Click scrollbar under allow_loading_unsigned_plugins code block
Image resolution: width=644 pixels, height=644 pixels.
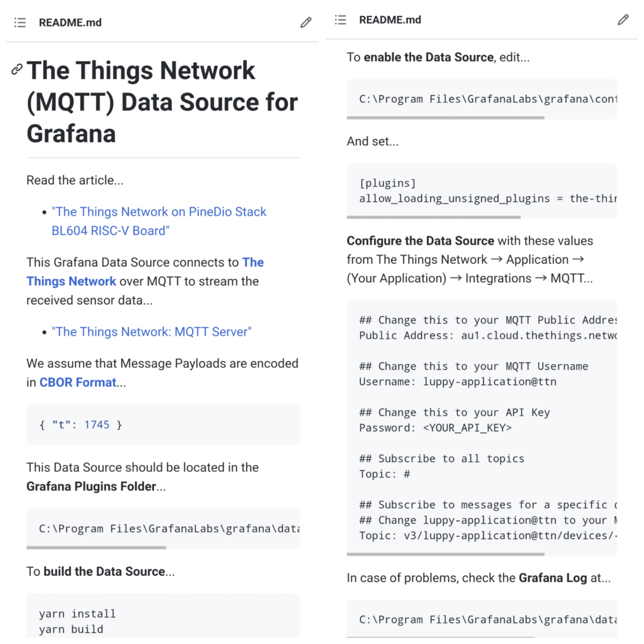[x=433, y=217]
